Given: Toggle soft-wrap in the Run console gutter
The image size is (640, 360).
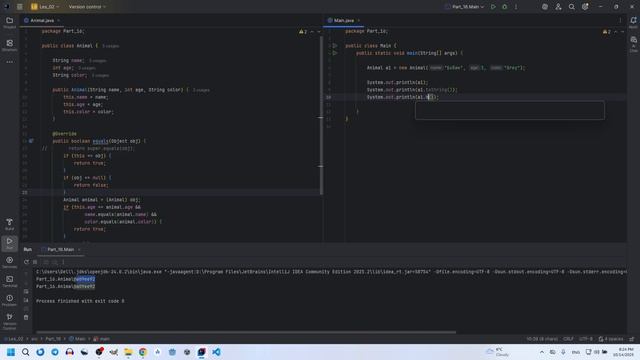Looking at the screenshot, I should click(x=26, y=291).
